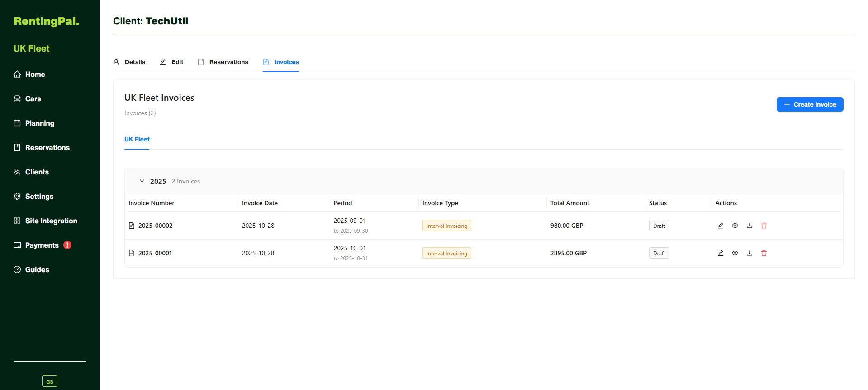Click the RentingPal logo
Image resolution: width=868 pixels, height=390 pixels.
coord(46,21)
